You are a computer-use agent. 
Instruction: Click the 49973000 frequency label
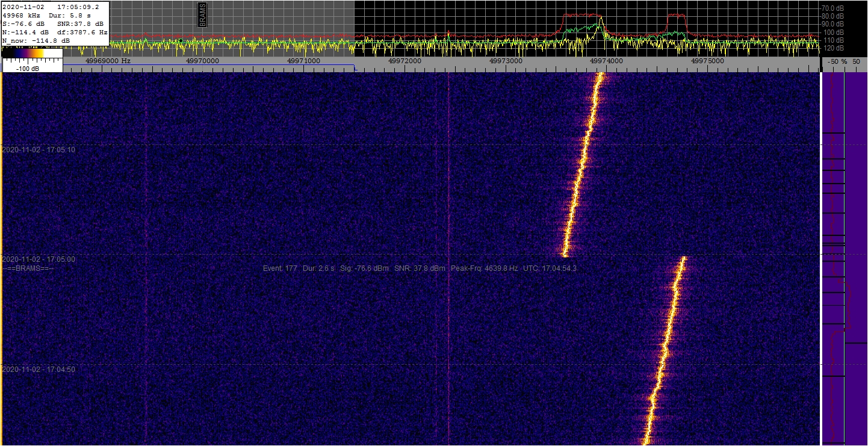pos(506,61)
